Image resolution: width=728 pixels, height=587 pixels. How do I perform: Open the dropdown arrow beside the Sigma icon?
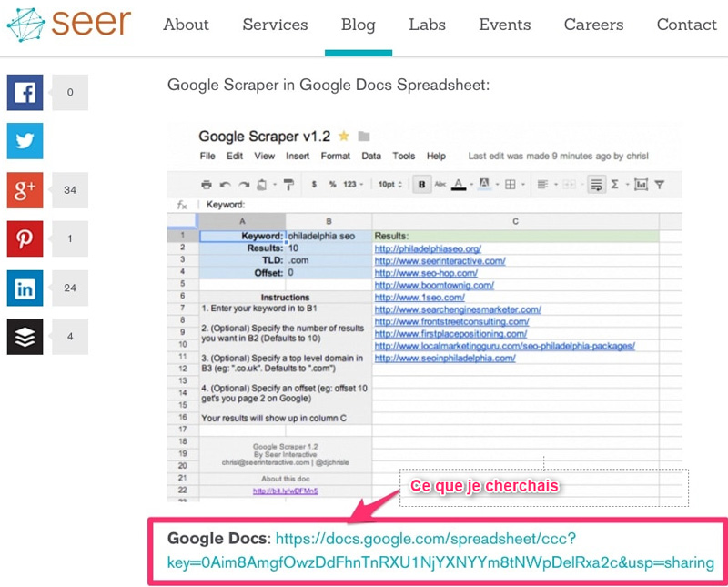point(627,185)
